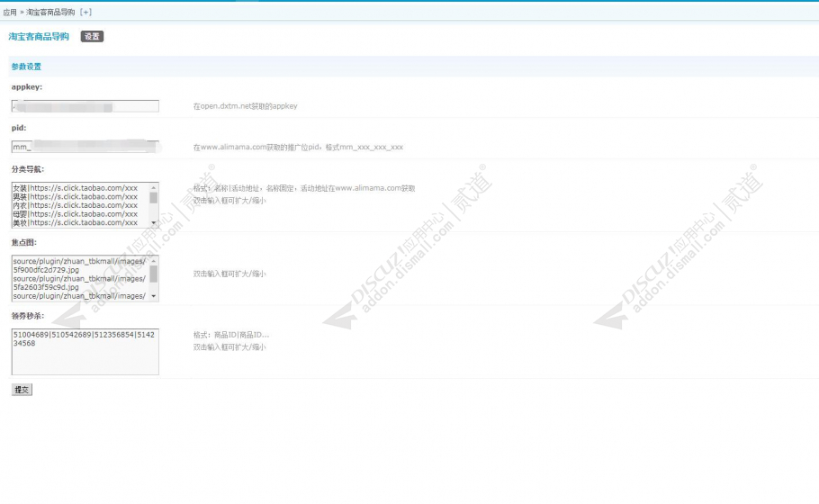Click the 内衣 line in 分类导航
The image size is (819, 504).
click(x=76, y=205)
